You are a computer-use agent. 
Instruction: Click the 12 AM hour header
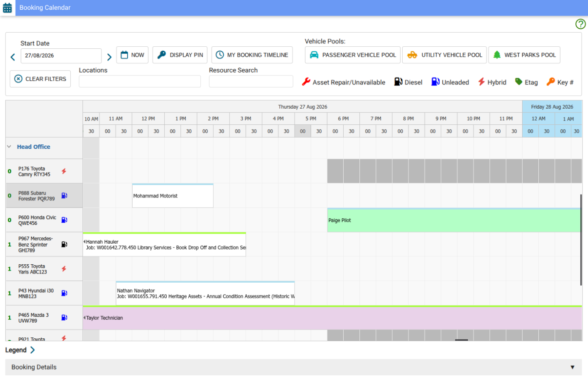538,118
